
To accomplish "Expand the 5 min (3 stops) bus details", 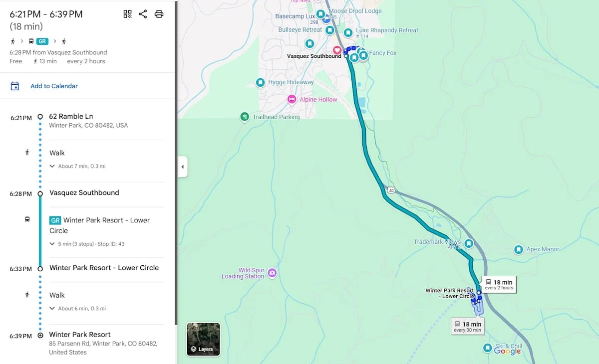I will (x=87, y=244).
